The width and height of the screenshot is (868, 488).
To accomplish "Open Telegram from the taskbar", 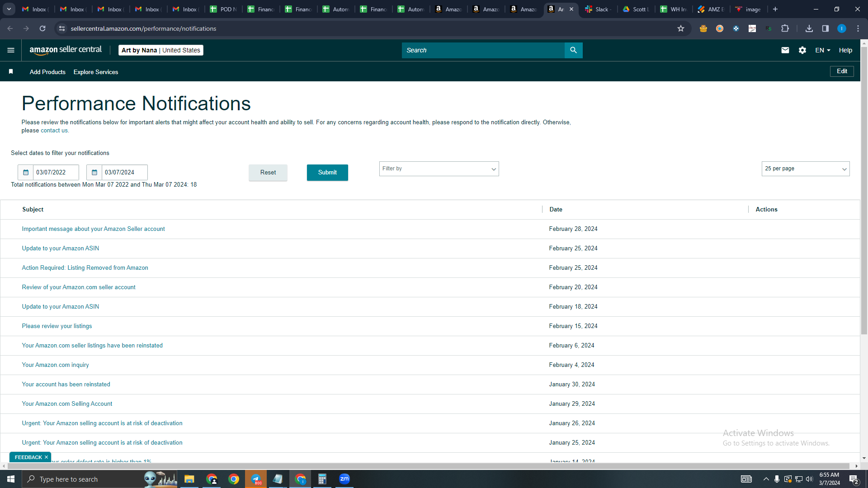I will click(256, 479).
